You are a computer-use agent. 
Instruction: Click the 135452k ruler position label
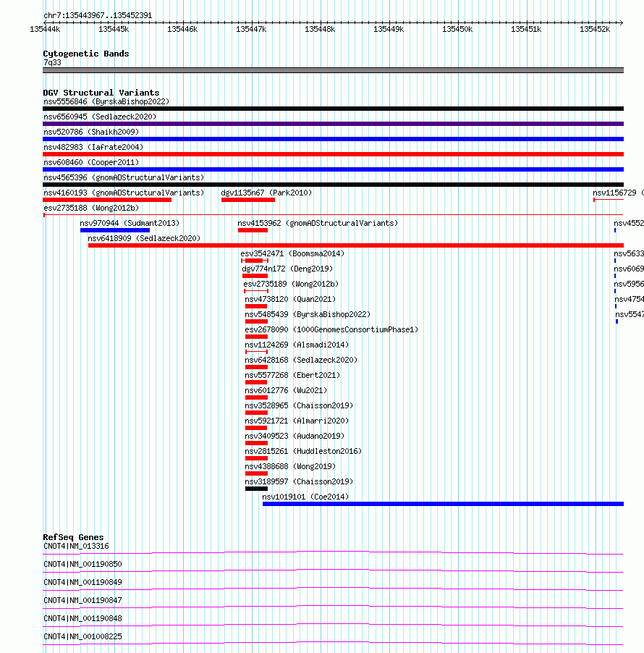click(595, 29)
